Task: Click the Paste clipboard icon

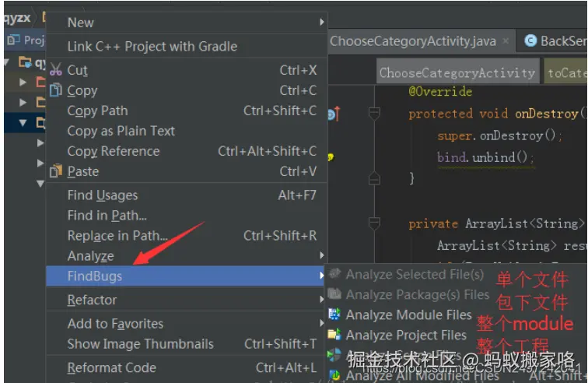Action: (x=56, y=171)
